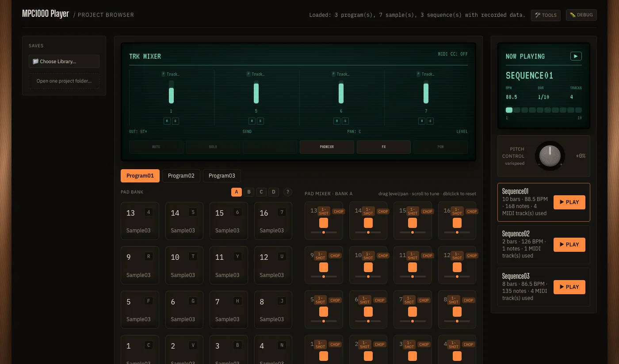Solo mixer track 5 with its S button
619x364 pixels.
click(x=260, y=121)
